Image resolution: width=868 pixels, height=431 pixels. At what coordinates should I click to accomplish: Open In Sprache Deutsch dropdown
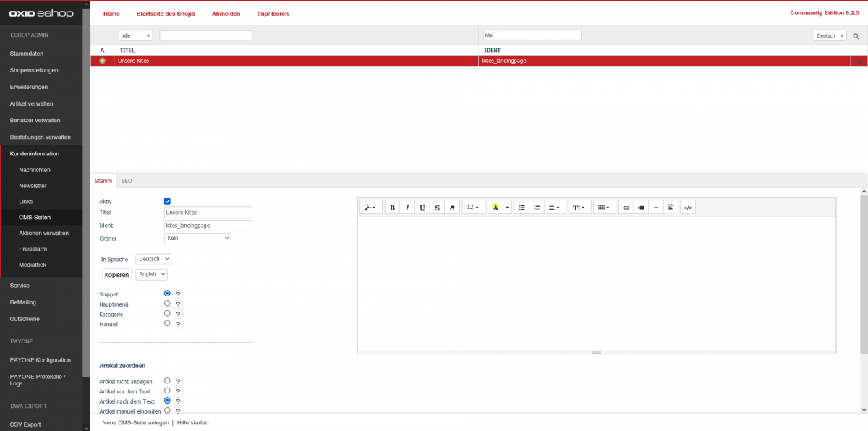(x=153, y=259)
